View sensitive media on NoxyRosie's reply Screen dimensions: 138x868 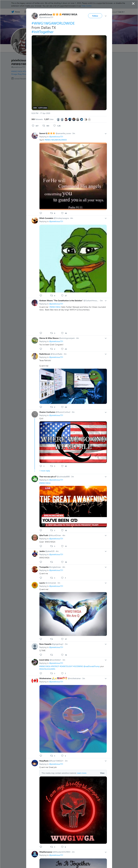click(x=102, y=773)
